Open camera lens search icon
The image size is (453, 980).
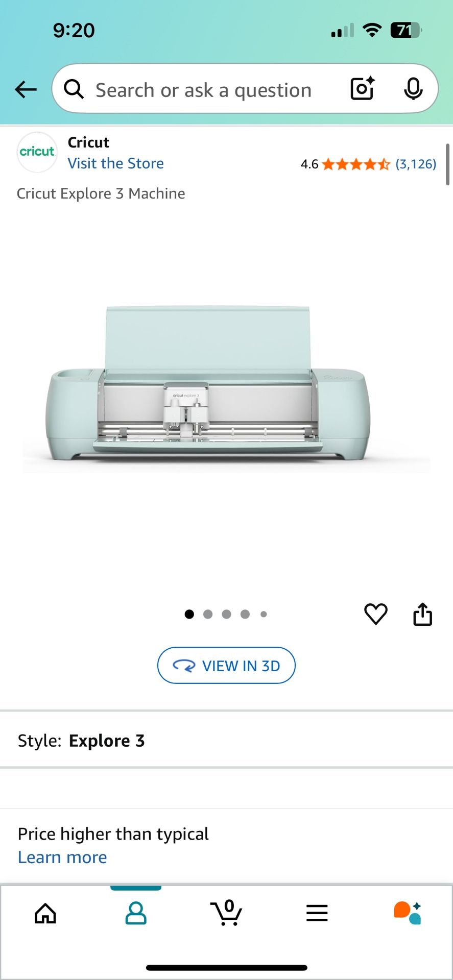(363, 88)
